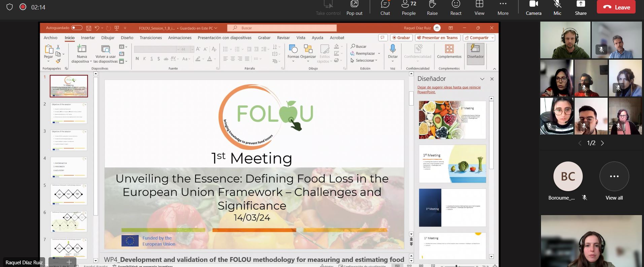Image resolution: width=644 pixels, height=267 pixels.
Task: Toggle underline (S) formatting
Action: click(x=152, y=59)
